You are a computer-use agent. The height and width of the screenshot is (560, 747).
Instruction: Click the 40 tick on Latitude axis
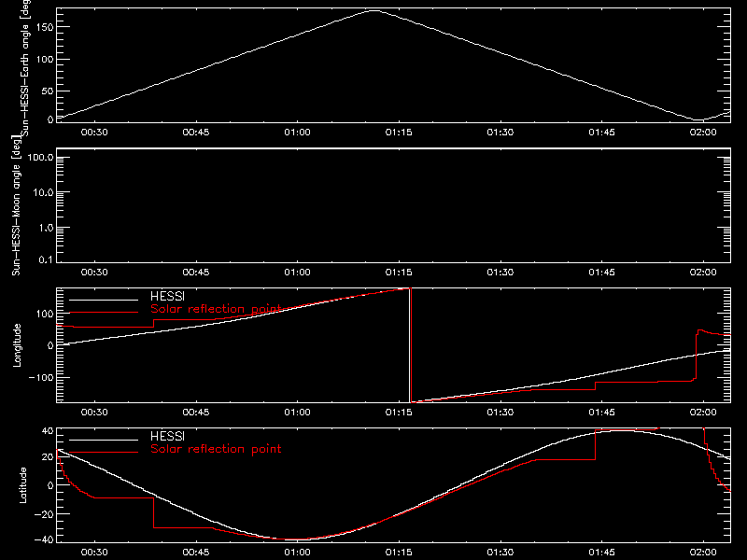(x=48, y=431)
